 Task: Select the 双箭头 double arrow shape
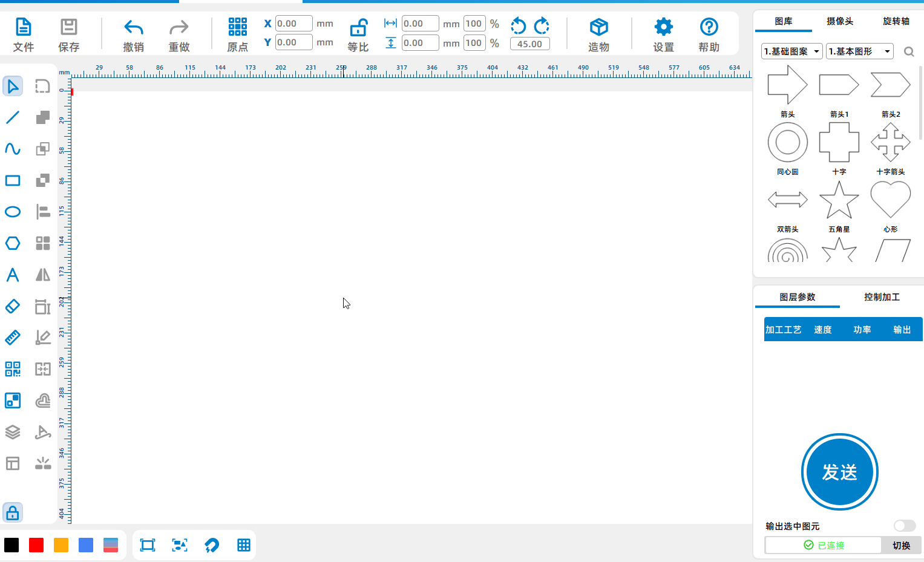tap(787, 200)
